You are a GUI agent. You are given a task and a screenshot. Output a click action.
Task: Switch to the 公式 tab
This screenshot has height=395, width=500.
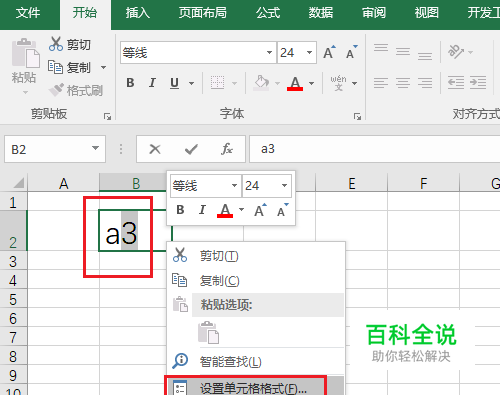point(268,13)
